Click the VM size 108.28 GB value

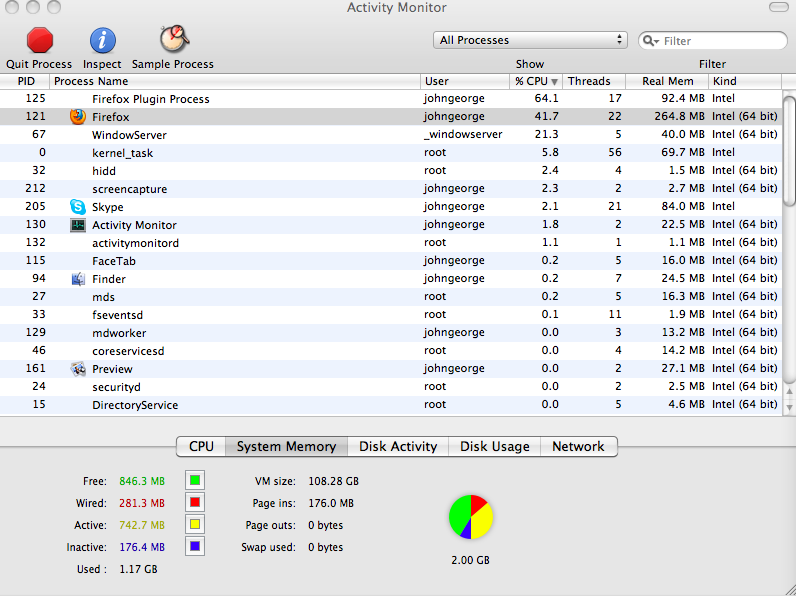click(x=334, y=481)
